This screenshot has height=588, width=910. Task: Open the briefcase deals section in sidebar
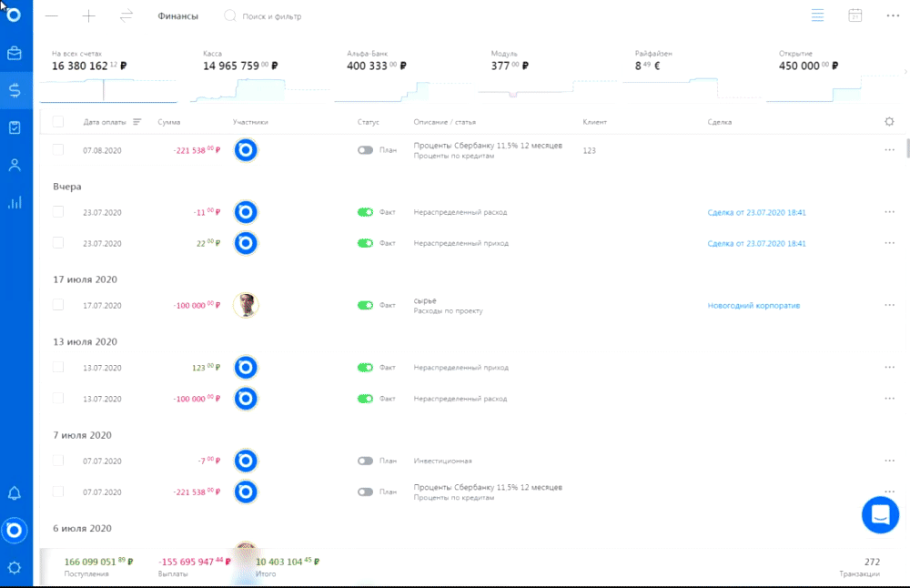coord(15,54)
